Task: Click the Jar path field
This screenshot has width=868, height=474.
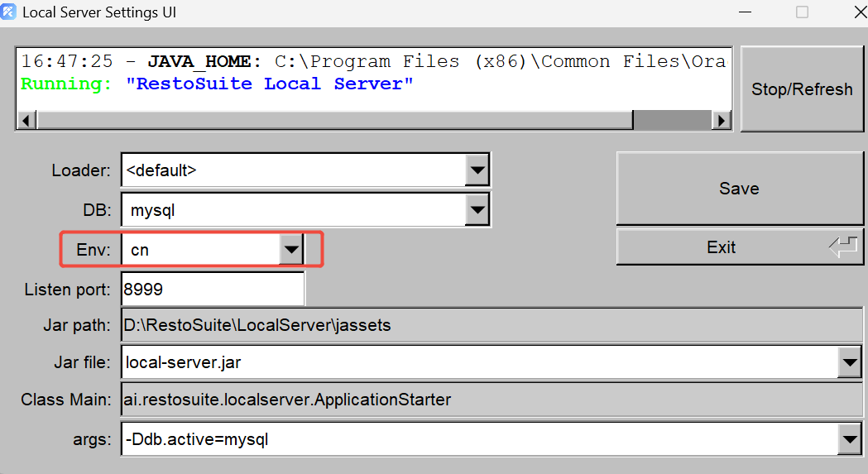Action: 492,325
